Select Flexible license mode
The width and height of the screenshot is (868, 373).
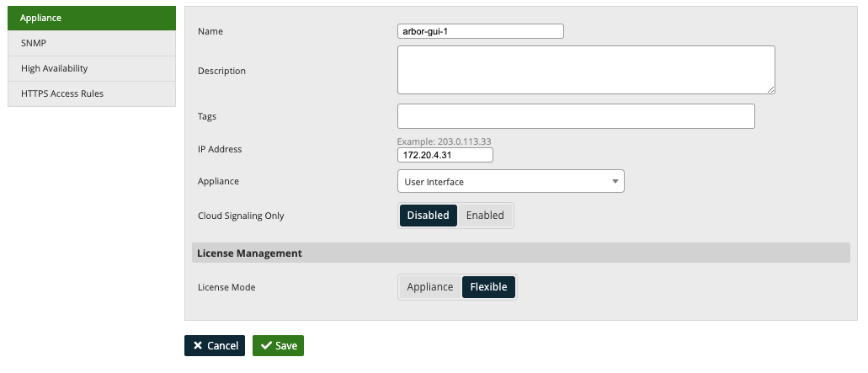click(x=488, y=286)
